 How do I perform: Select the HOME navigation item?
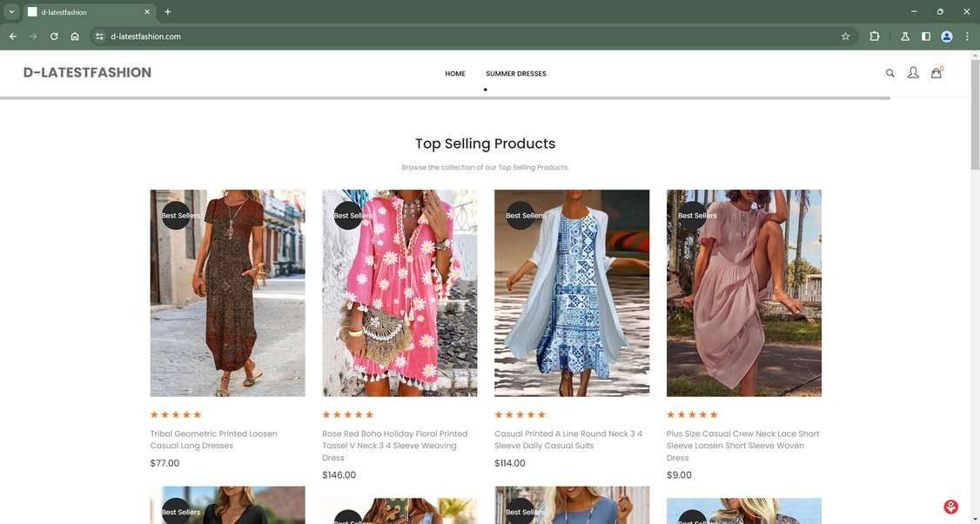click(454, 74)
